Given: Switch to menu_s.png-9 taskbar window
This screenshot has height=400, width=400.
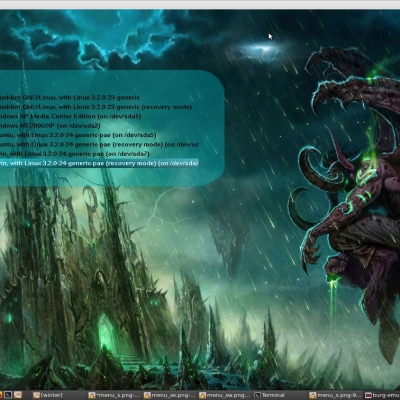Looking at the screenshot, I should coord(335,395).
